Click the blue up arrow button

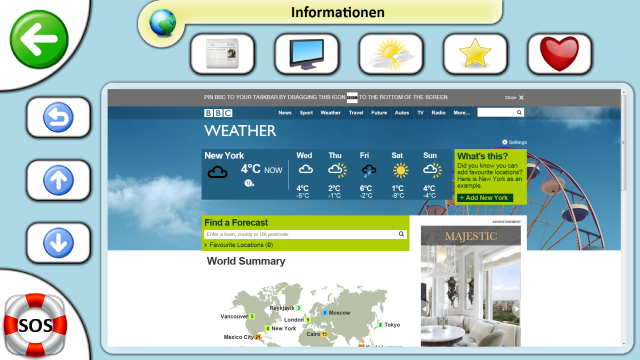[58, 180]
